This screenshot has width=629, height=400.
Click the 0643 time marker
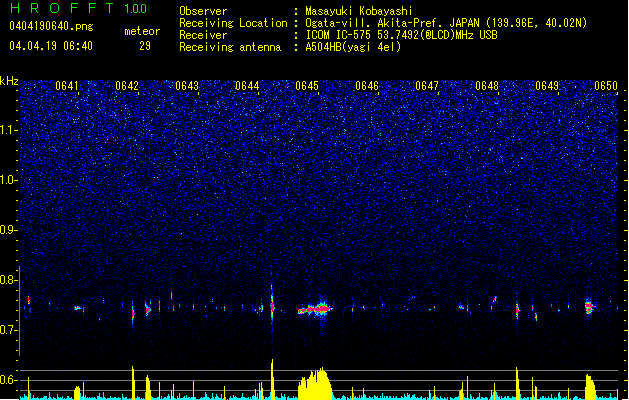click(x=187, y=86)
